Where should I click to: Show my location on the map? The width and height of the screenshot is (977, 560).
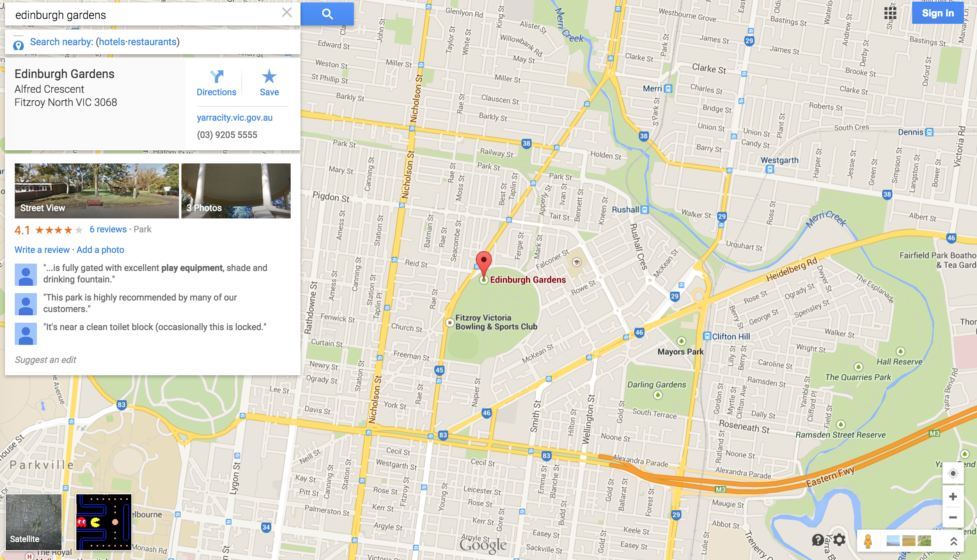[953, 473]
